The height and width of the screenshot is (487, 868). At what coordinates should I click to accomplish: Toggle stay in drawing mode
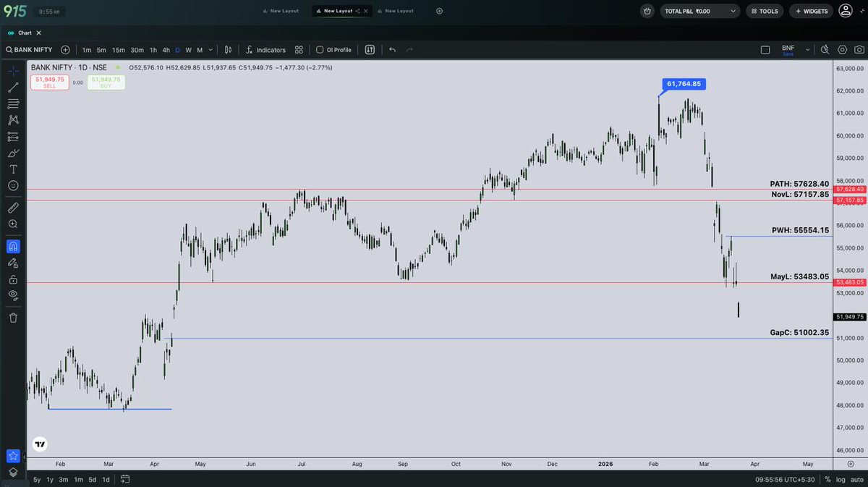click(13, 263)
